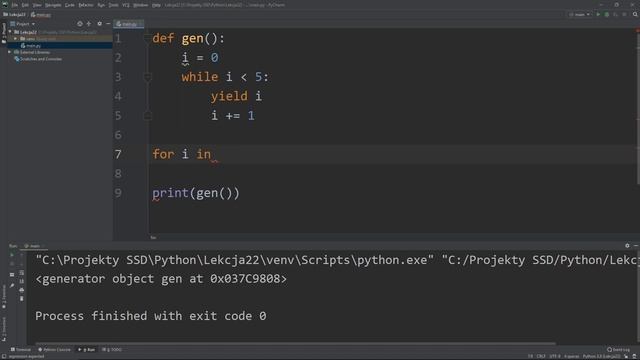The width and height of the screenshot is (640, 360).
Task: Click Lekcja22 breadcrumb in navigation bar
Action: click(x=15, y=15)
